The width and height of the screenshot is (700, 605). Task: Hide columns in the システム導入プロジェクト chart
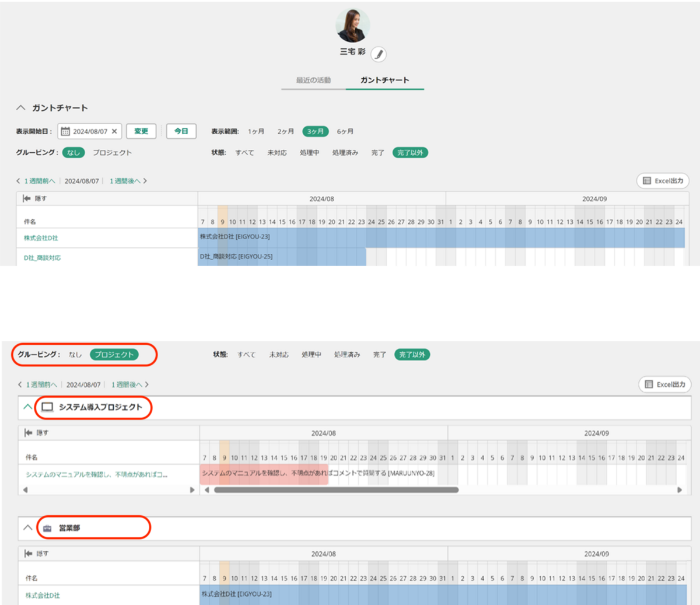(36, 433)
